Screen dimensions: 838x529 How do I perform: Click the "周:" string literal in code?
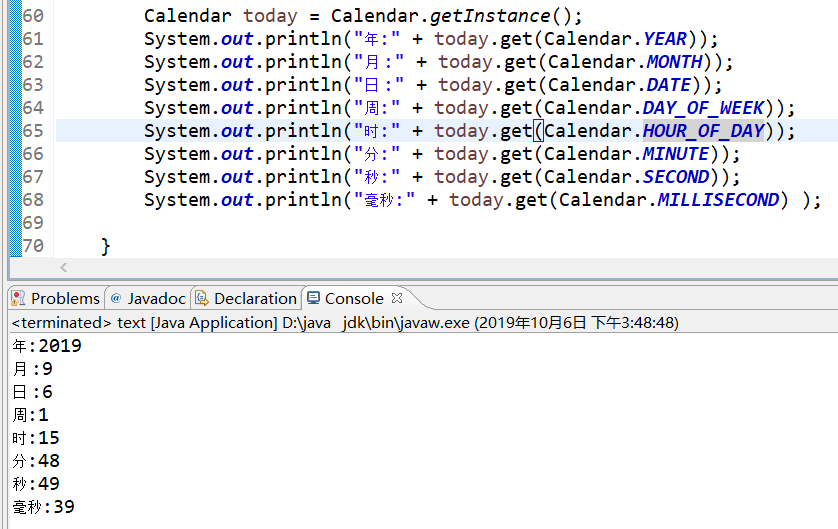tap(377, 108)
